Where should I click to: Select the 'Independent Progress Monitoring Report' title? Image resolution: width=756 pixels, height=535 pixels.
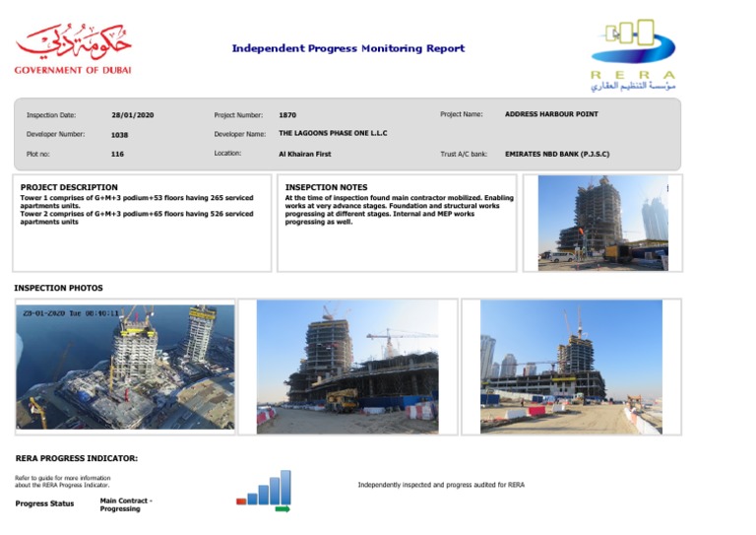point(348,48)
